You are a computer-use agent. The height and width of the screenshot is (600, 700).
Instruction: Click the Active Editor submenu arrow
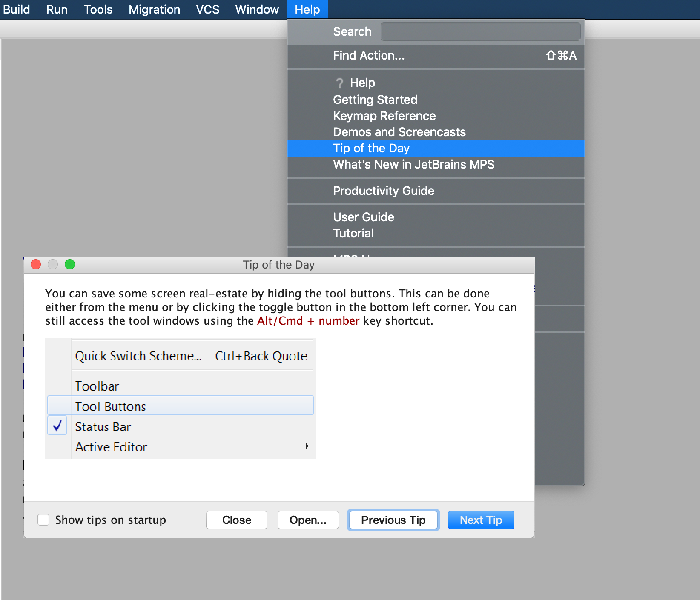tap(307, 446)
